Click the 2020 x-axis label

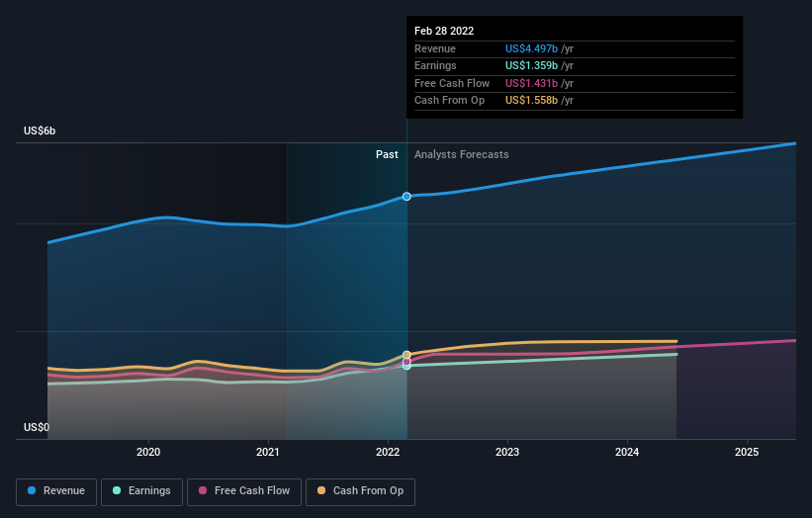click(148, 453)
